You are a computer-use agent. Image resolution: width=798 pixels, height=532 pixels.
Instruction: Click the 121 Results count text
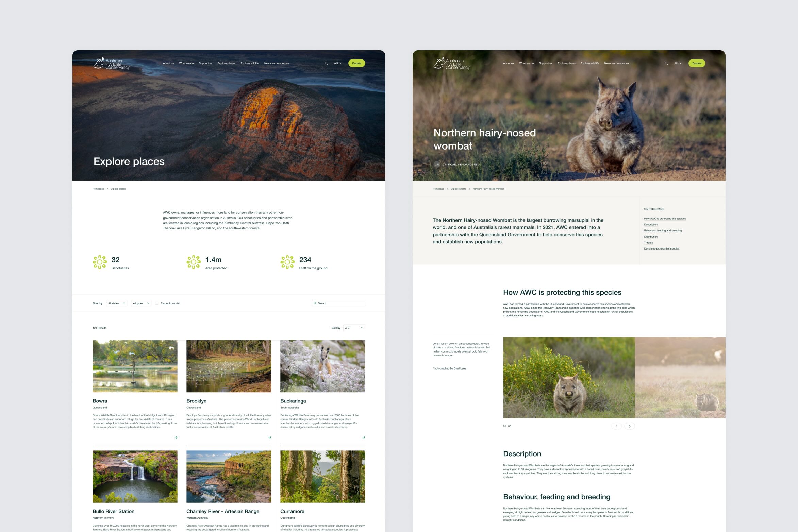pos(100,328)
